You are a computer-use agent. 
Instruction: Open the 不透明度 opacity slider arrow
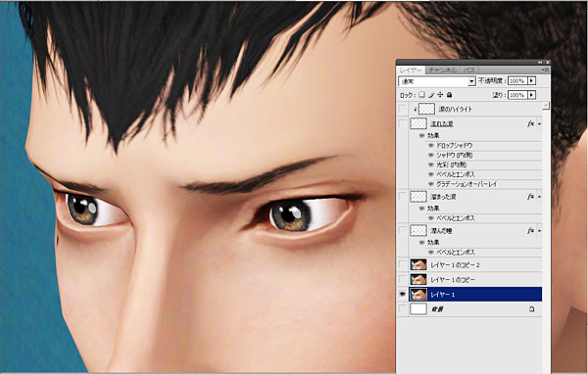pos(532,80)
